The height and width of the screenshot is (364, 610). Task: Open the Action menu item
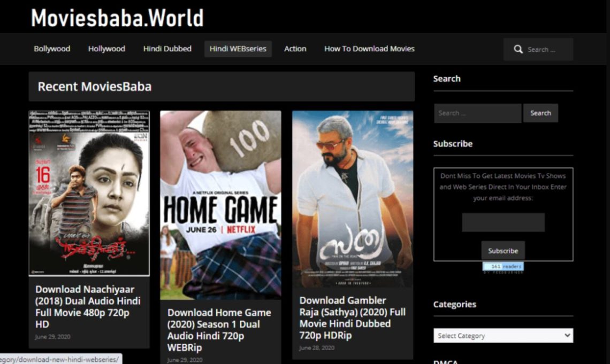295,49
